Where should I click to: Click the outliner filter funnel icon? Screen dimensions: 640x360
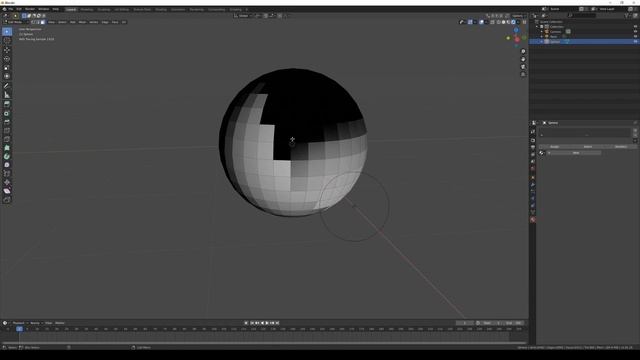click(627, 16)
